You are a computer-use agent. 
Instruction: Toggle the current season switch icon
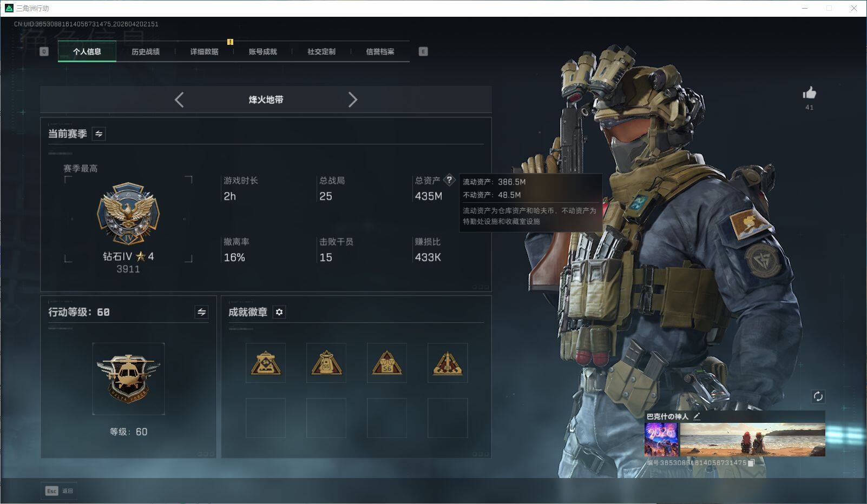click(x=99, y=134)
